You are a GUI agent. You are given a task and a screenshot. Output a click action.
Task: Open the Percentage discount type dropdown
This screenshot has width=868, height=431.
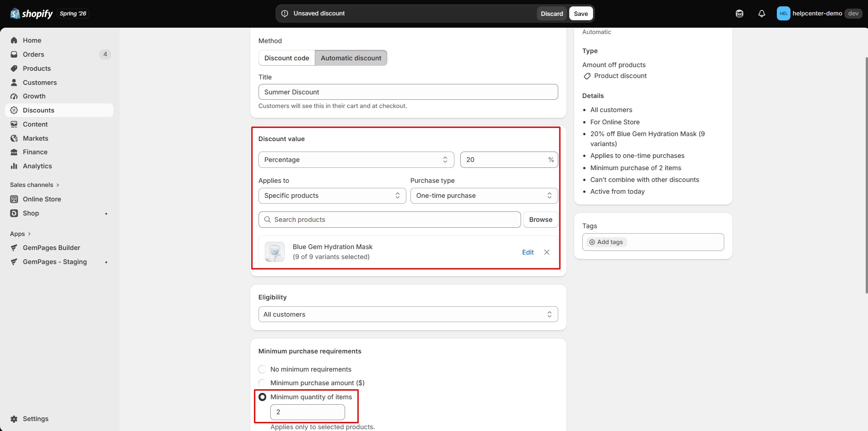[356, 160]
